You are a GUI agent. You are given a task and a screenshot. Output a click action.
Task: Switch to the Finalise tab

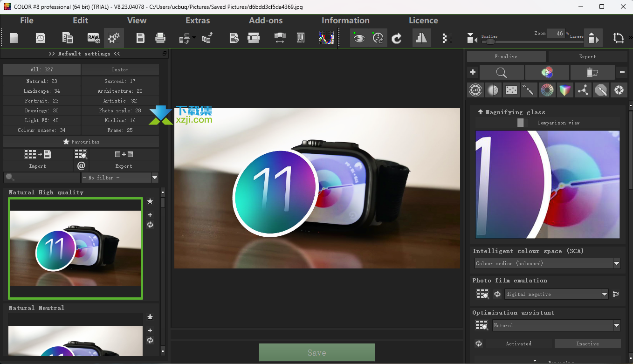click(506, 56)
